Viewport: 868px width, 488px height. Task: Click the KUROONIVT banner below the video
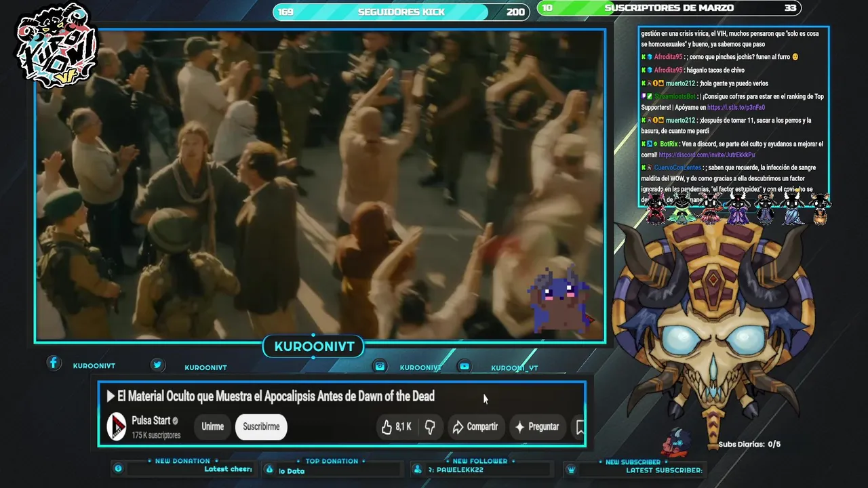click(314, 347)
